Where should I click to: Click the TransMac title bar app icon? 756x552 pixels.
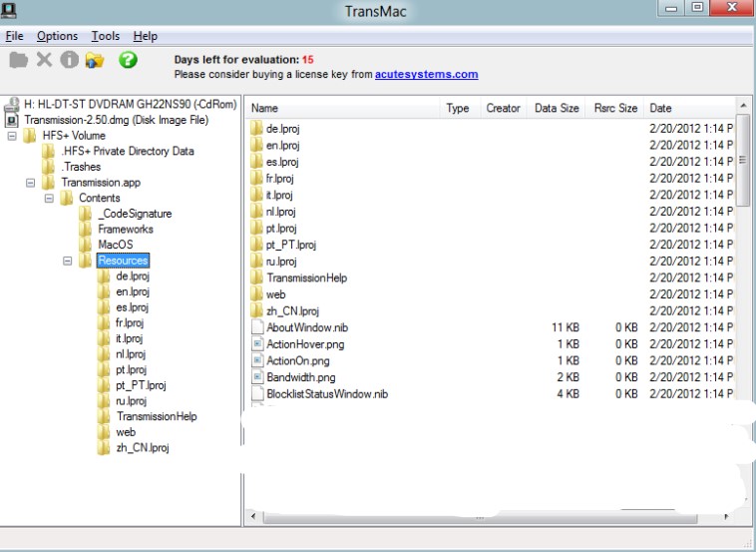[8, 10]
